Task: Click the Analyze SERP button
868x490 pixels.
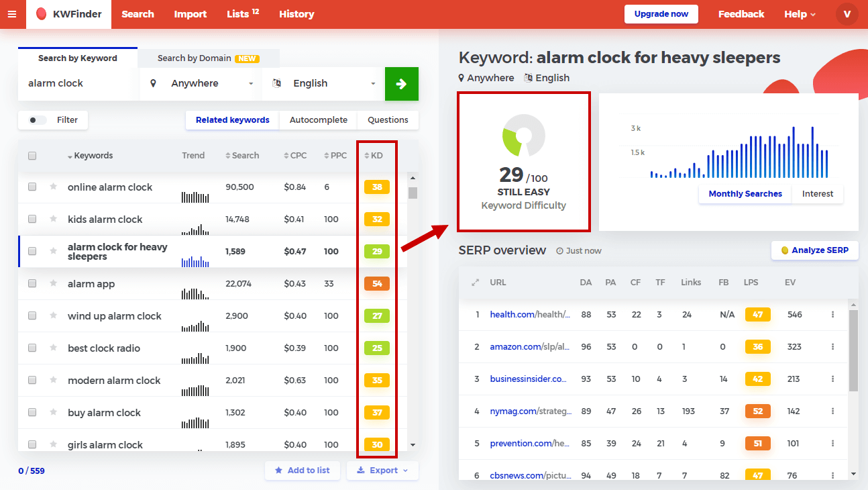Action: 815,250
